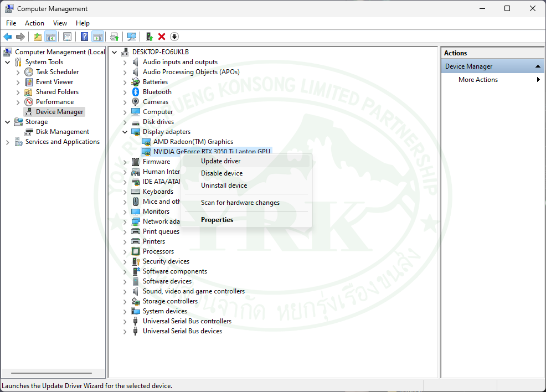546x392 pixels.
Task: Click the down-arrow disable device icon
Action: point(174,37)
